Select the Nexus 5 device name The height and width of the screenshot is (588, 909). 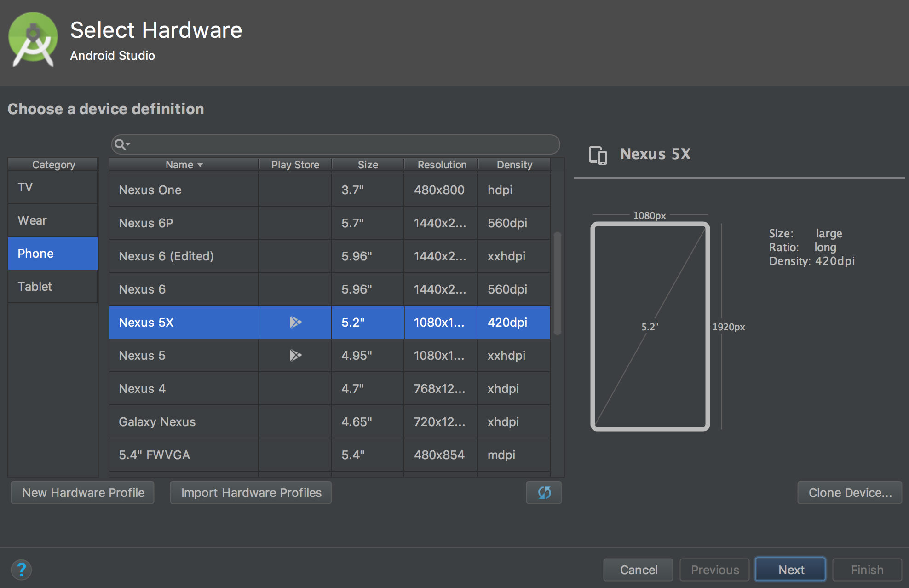click(142, 355)
